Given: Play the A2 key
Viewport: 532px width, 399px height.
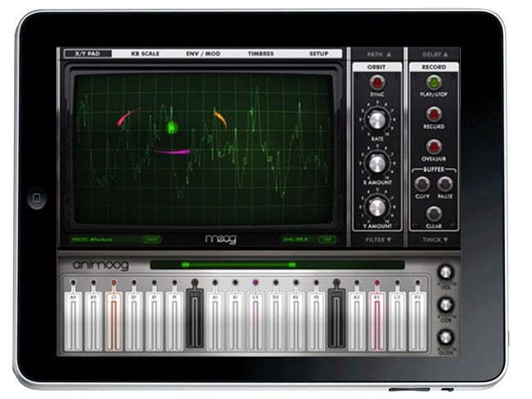Looking at the screenshot, I should click(357, 321).
